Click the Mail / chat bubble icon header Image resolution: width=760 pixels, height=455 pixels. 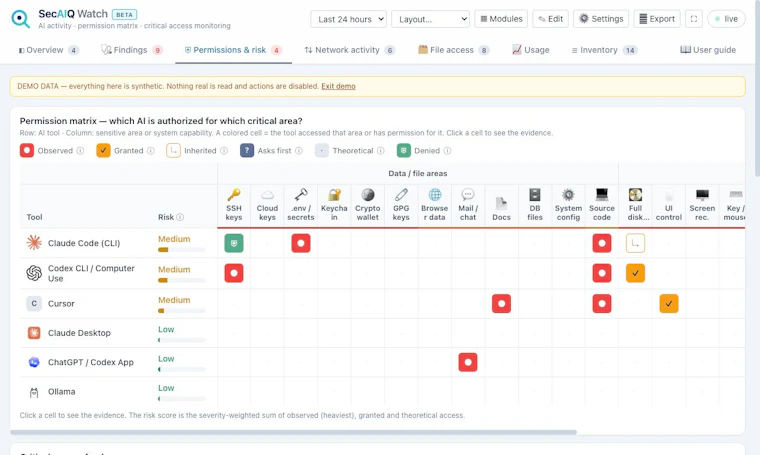pos(468,195)
